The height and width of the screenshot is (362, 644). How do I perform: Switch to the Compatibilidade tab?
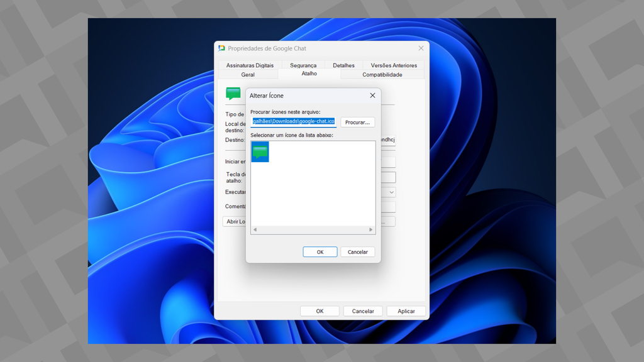[x=382, y=75]
